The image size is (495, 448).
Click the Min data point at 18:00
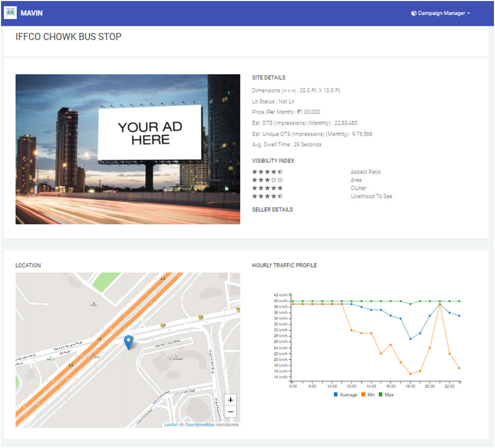410,374
